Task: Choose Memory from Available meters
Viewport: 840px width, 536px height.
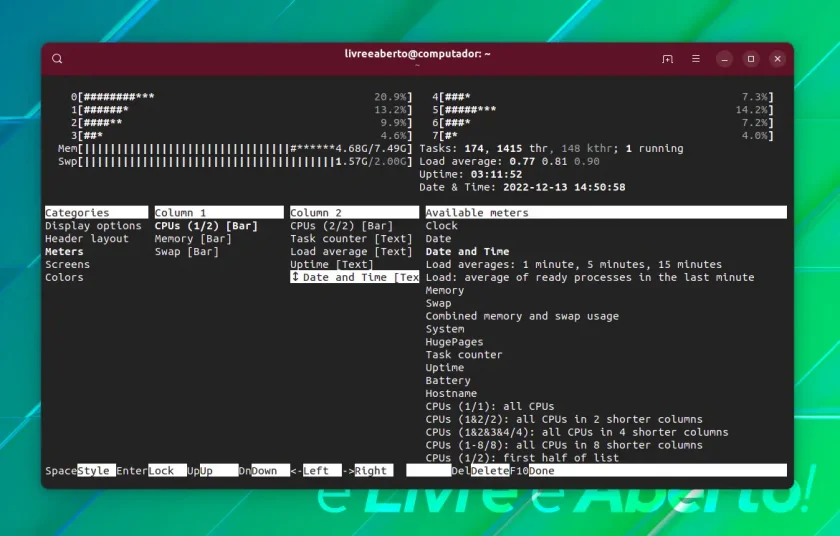Action: pos(445,290)
